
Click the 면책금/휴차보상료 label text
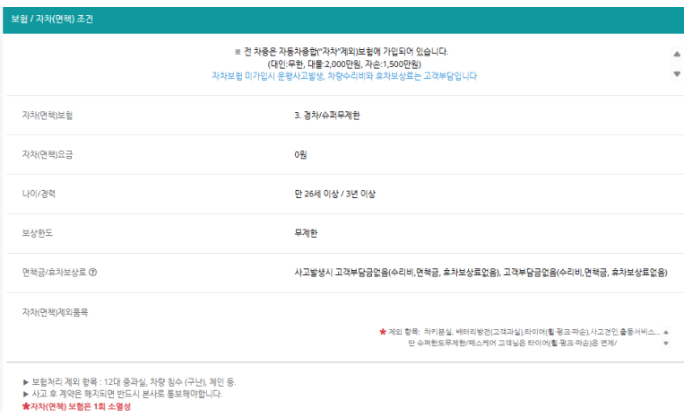click(54, 272)
